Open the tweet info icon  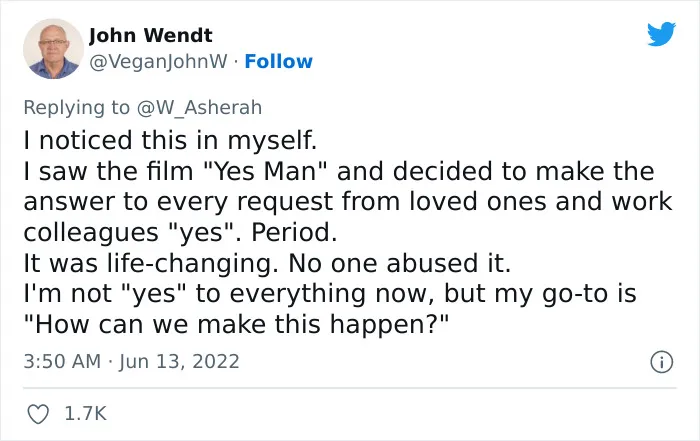click(x=661, y=362)
